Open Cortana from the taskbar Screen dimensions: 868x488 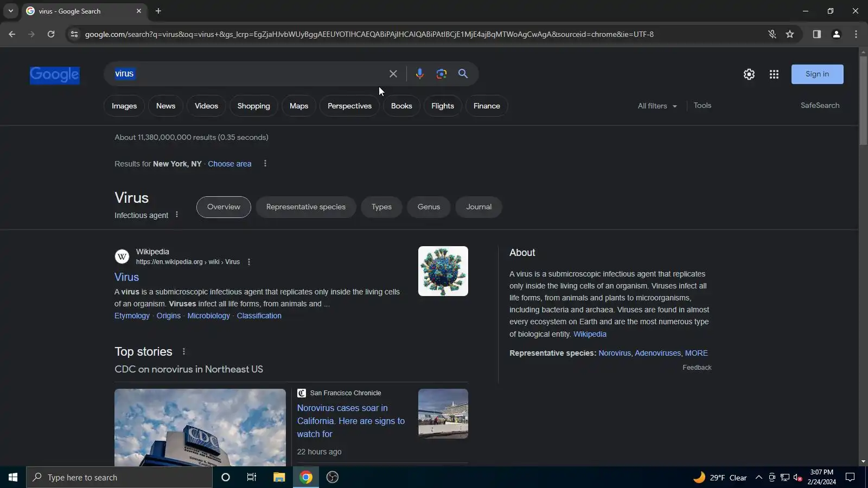pos(226,477)
